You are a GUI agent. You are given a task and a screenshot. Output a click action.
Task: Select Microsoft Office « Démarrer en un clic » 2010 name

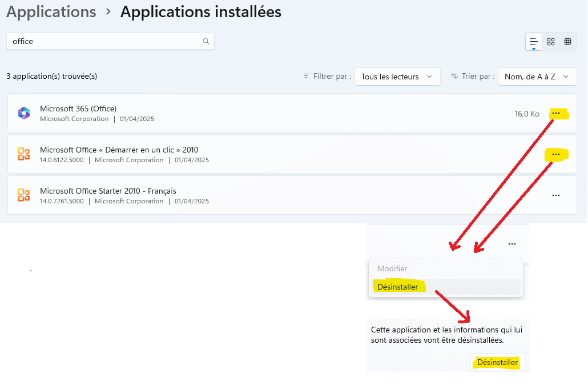119,150
